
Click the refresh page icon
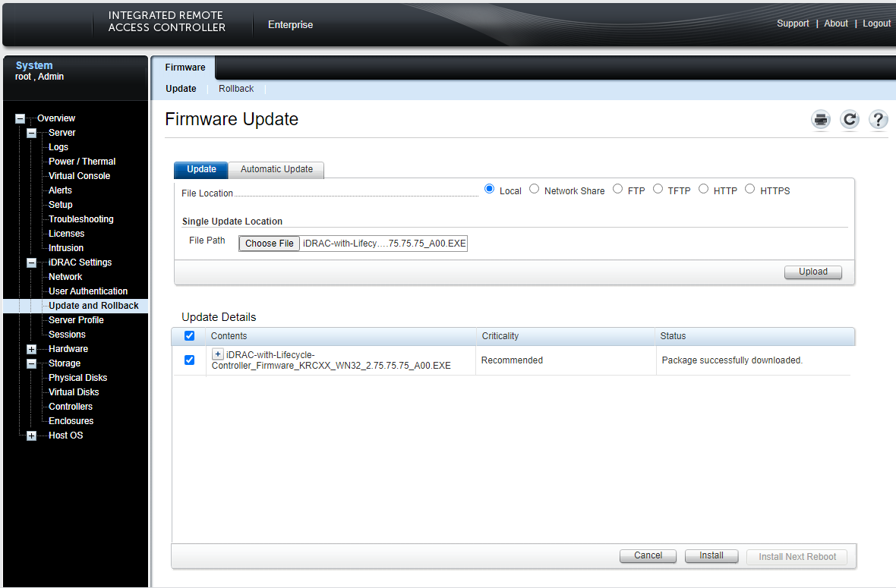click(850, 119)
